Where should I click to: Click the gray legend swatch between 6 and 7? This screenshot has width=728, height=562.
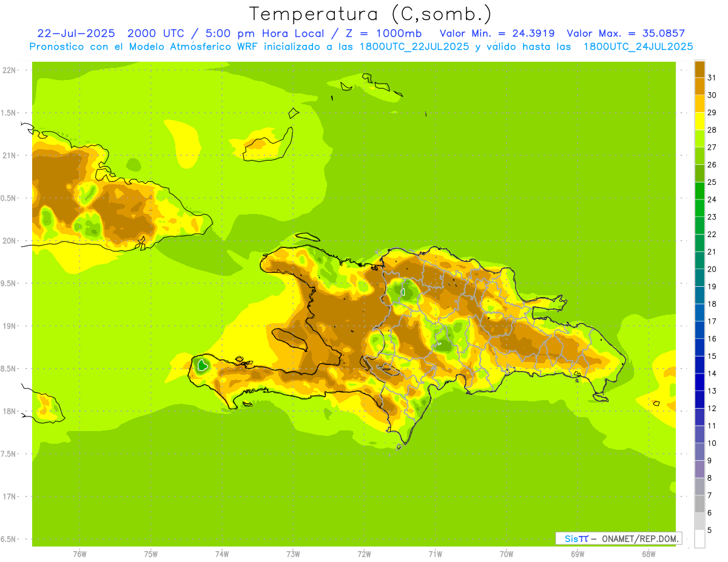699,504
